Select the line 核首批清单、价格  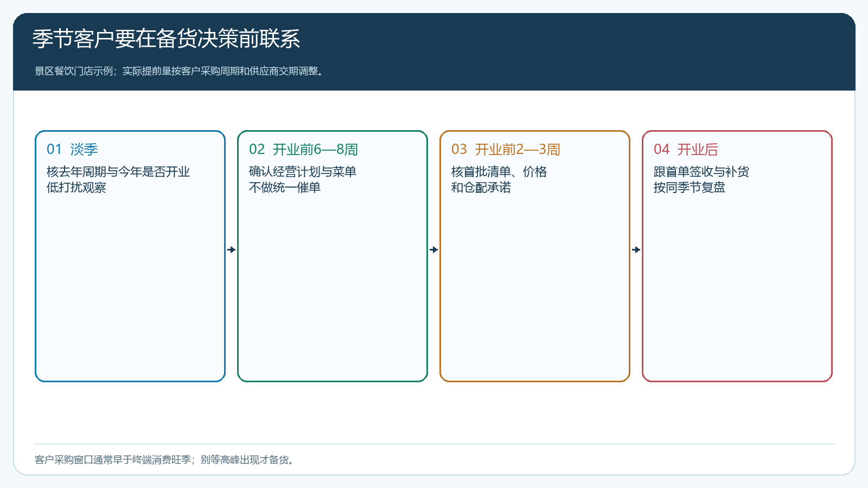499,172
